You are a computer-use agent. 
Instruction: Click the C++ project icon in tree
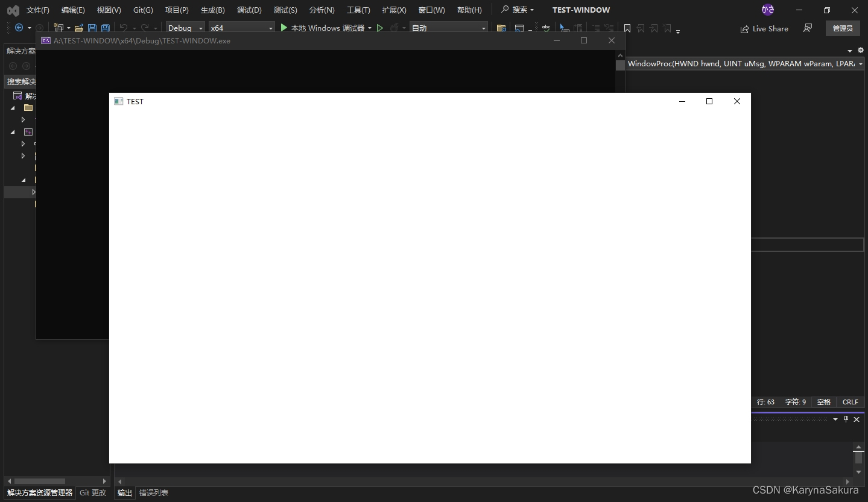pyautogui.click(x=28, y=132)
